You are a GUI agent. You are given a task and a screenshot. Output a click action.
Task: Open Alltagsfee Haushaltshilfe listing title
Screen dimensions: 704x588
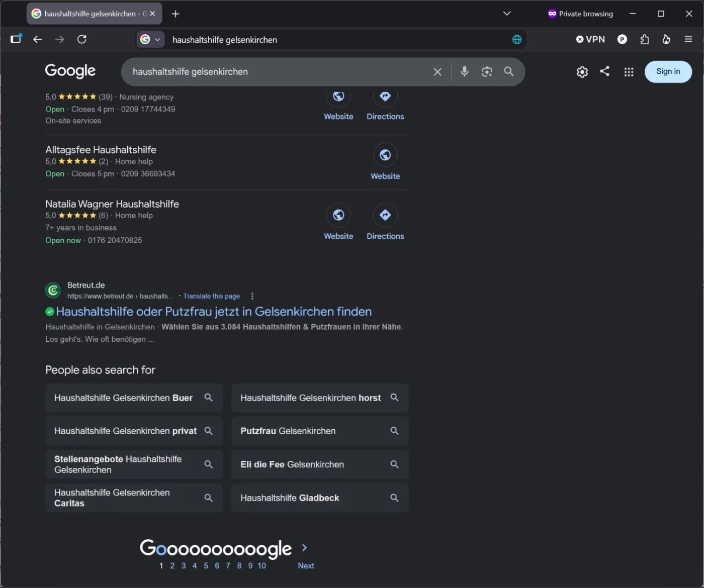101,150
